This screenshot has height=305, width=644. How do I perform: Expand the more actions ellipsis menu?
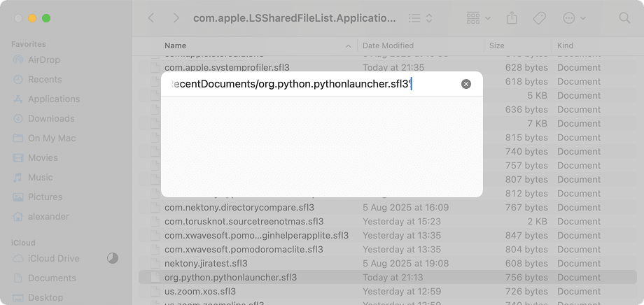pyautogui.click(x=573, y=18)
